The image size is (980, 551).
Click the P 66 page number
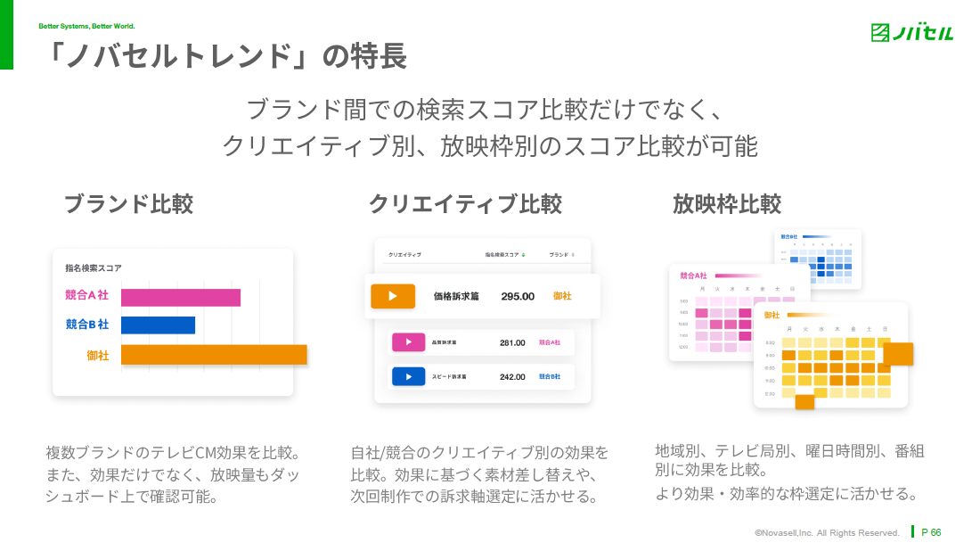coord(931,532)
